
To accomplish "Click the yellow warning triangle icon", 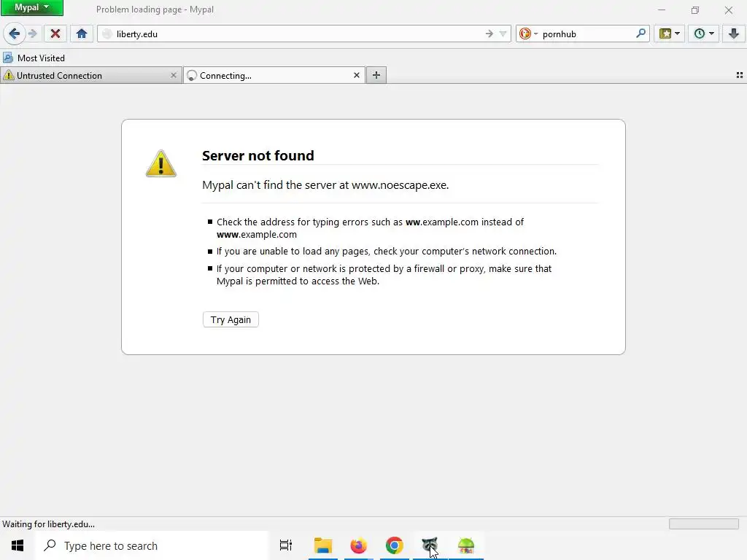I will coord(161,163).
